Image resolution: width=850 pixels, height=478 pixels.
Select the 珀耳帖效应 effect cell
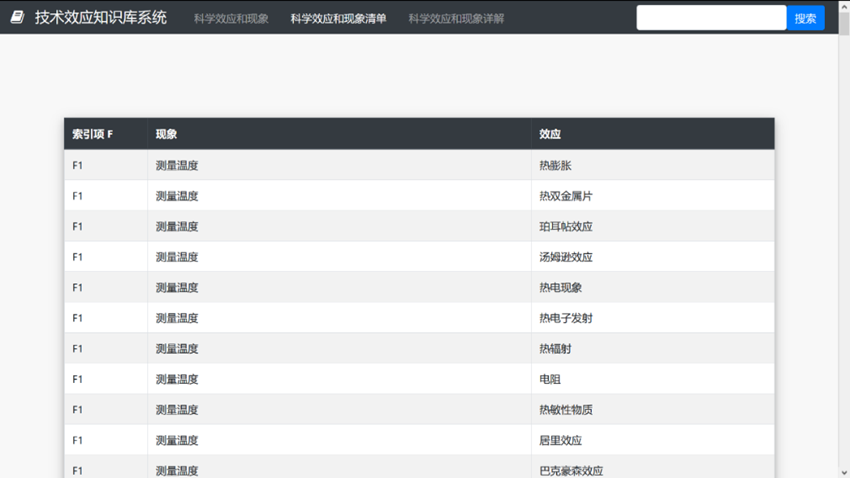[653, 226]
